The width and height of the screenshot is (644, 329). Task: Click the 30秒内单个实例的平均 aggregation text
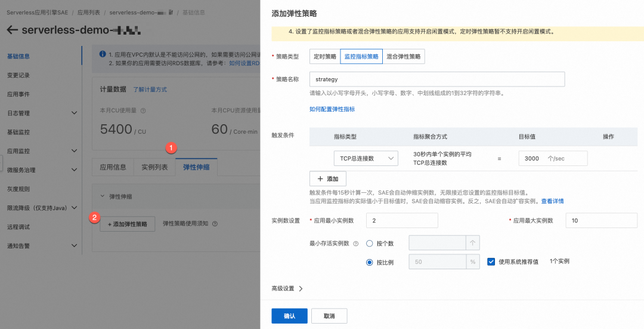coord(442,154)
